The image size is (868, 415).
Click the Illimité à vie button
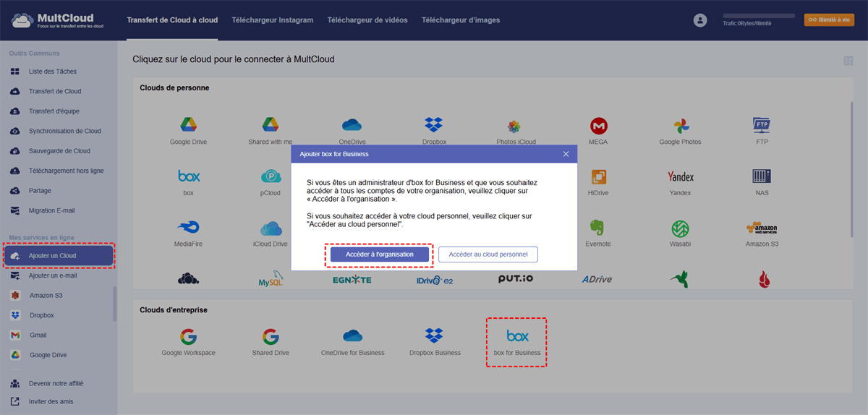tap(829, 20)
